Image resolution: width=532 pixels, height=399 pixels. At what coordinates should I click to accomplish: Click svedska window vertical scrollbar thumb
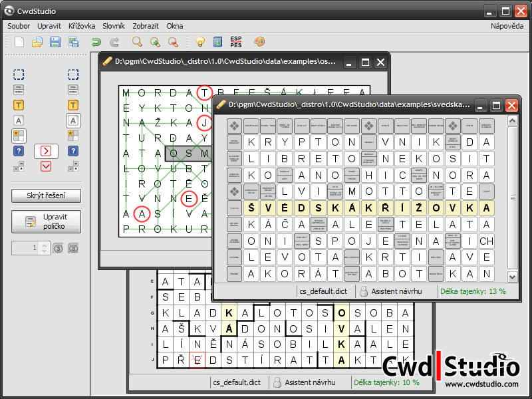coord(512,198)
